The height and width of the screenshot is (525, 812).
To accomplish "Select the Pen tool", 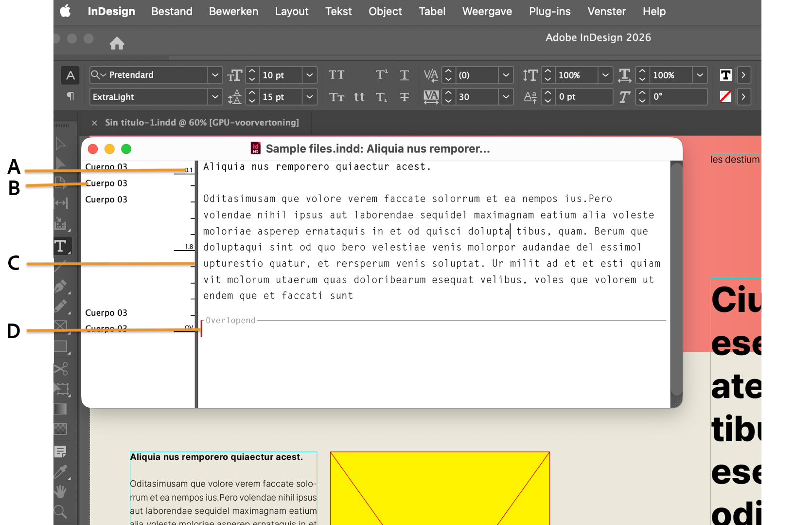I will 61,287.
